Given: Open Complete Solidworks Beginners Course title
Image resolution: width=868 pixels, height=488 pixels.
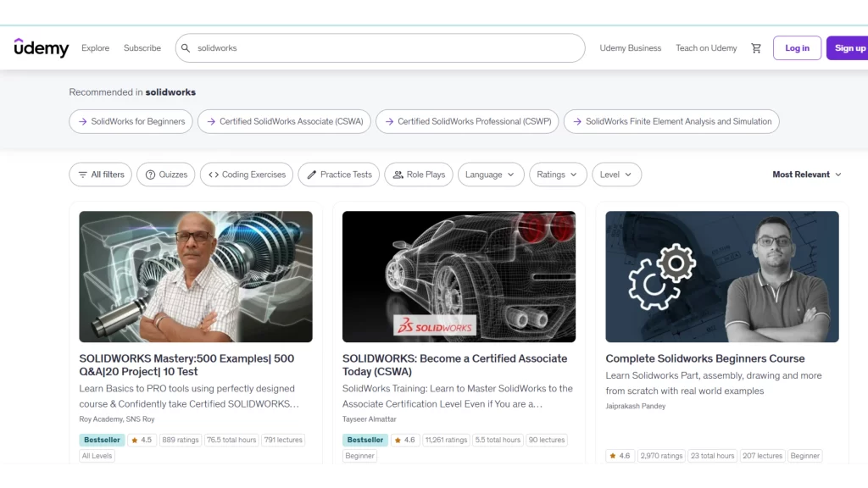Looking at the screenshot, I should 704,358.
